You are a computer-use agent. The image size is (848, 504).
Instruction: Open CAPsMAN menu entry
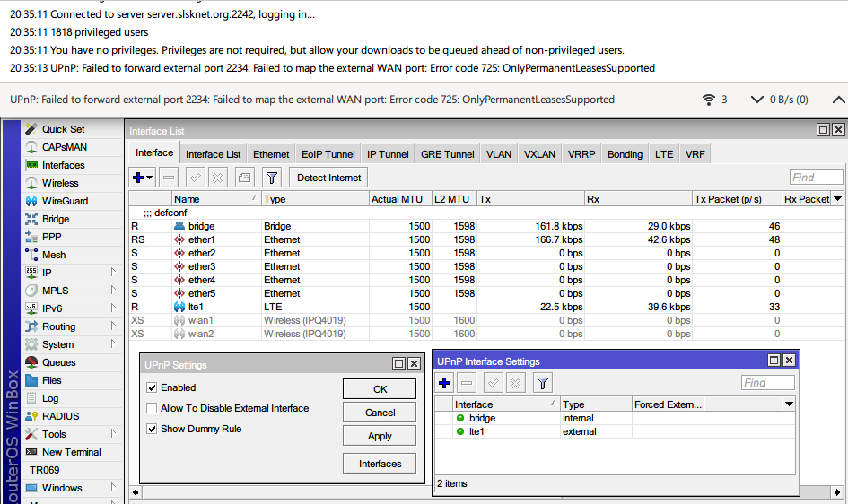(64, 147)
